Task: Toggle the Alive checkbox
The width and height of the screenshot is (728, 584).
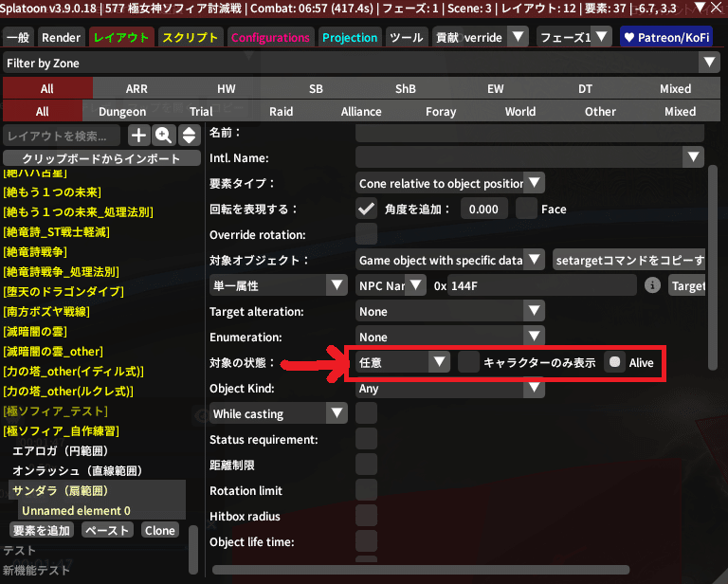Action: [x=615, y=362]
